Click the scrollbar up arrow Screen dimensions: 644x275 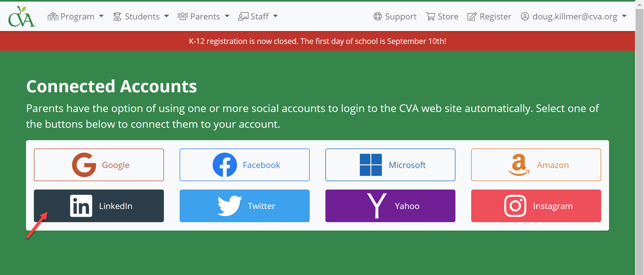pyautogui.click(x=640, y=5)
